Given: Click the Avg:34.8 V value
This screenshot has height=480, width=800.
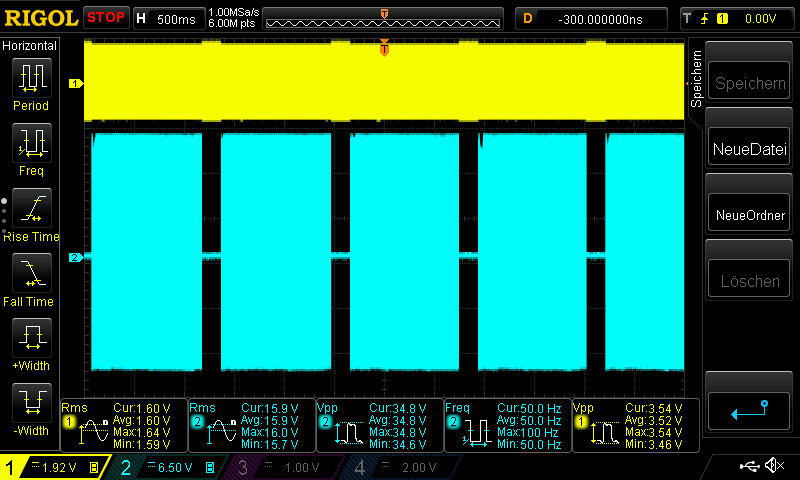Looking at the screenshot, I should (x=397, y=421).
